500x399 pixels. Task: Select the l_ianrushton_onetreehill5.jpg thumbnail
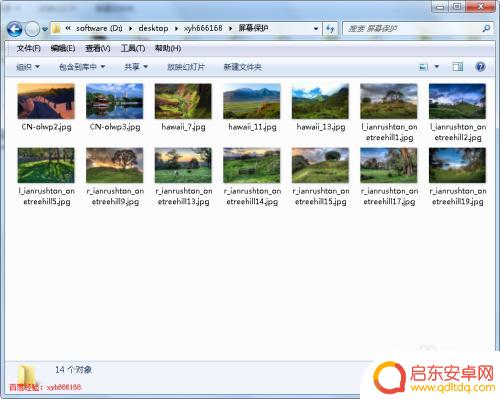pos(46,165)
